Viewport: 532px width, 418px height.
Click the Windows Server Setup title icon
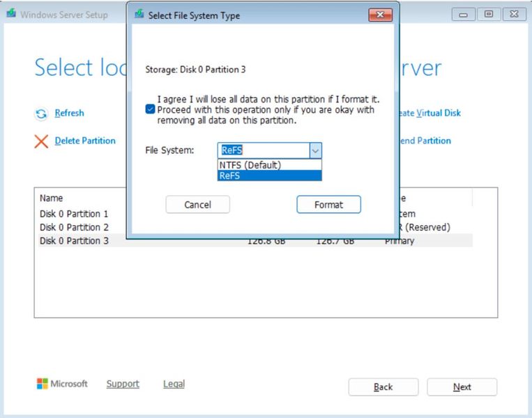pyautogui.click(x=11, y=13)
